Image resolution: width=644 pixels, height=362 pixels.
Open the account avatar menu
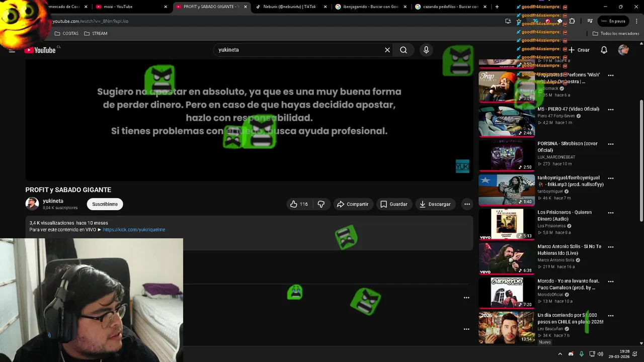pyautogui.click(x=623, y=50)
